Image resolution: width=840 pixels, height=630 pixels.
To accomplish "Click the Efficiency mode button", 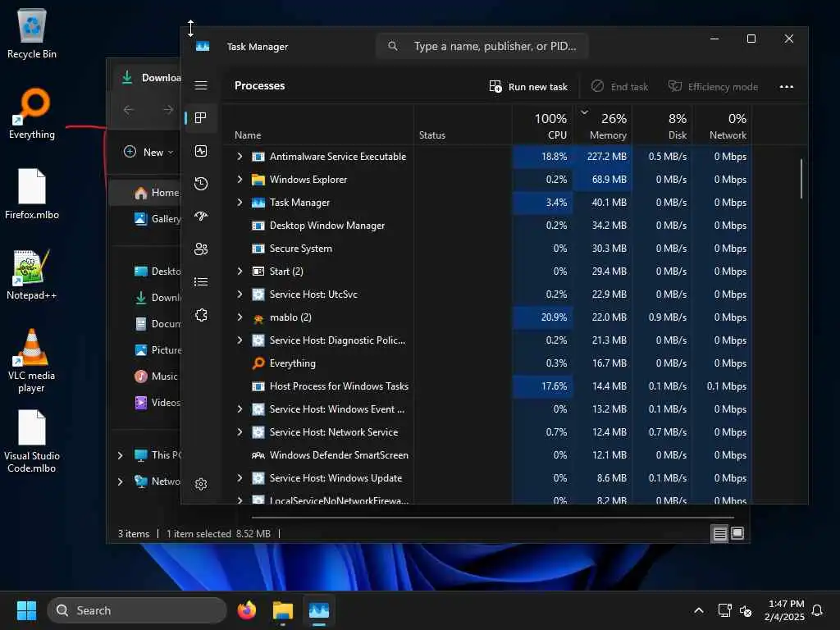I will 713,87.
